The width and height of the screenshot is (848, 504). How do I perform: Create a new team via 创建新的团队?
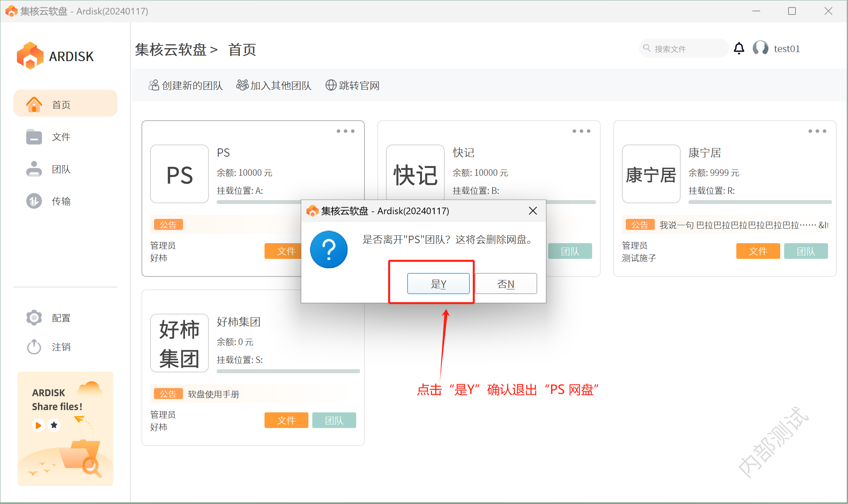click(186, 85)
